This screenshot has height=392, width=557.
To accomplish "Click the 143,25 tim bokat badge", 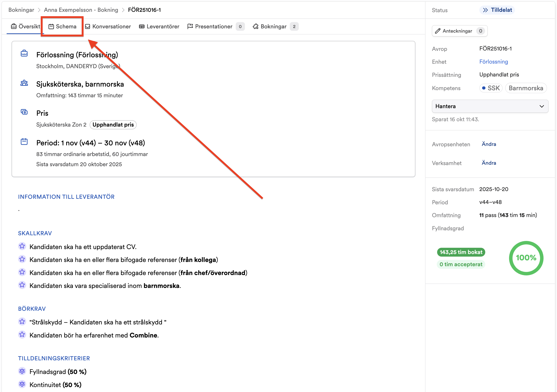I will [461, 252].
